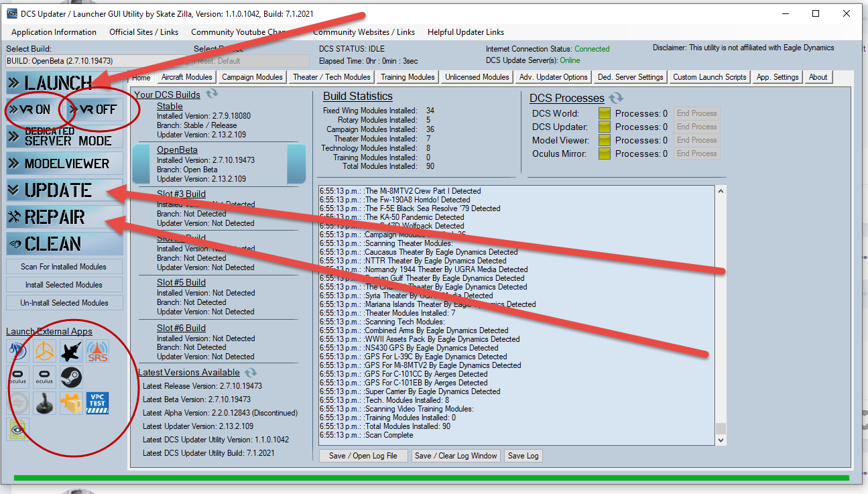Start the SRS radio app
This screenshot has width=868, height=494.
point(97,351)
